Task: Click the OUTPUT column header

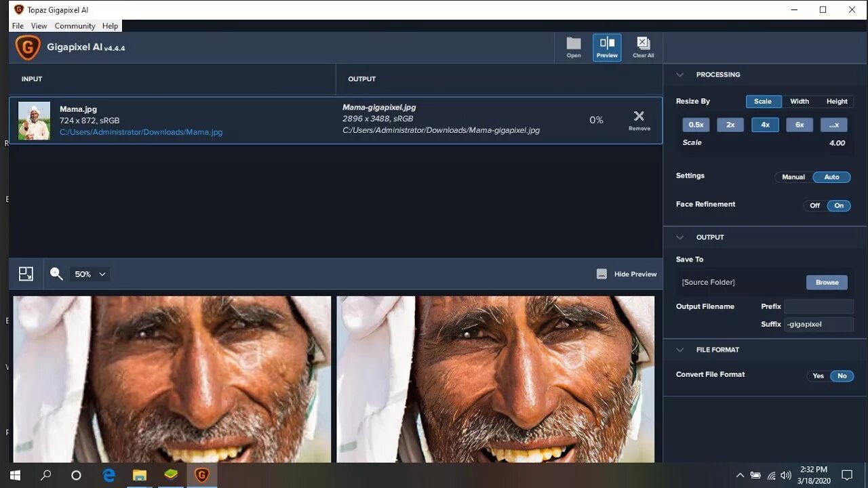Action: click(x=361, y=79)
